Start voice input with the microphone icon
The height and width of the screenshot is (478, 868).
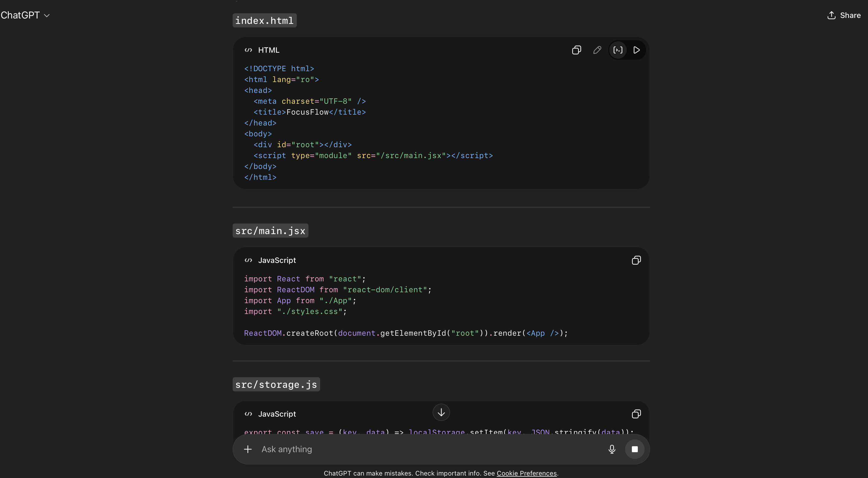point(611,449)
